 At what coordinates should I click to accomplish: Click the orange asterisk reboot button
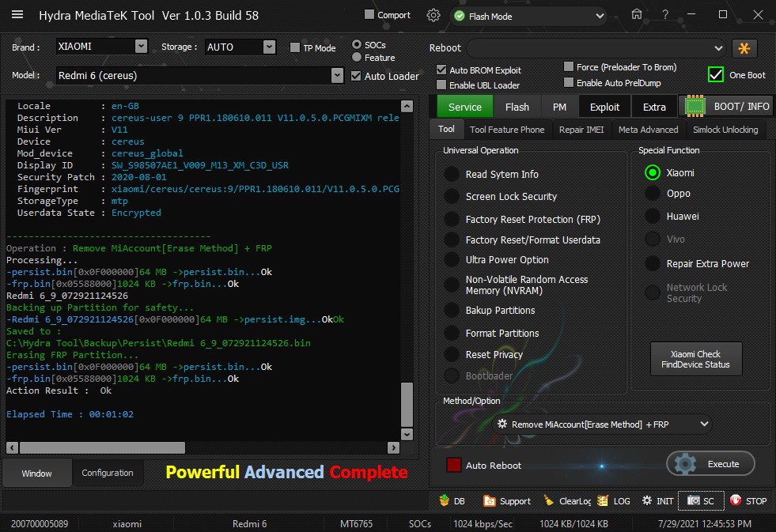pyautogui.click(x=744, y=48)
